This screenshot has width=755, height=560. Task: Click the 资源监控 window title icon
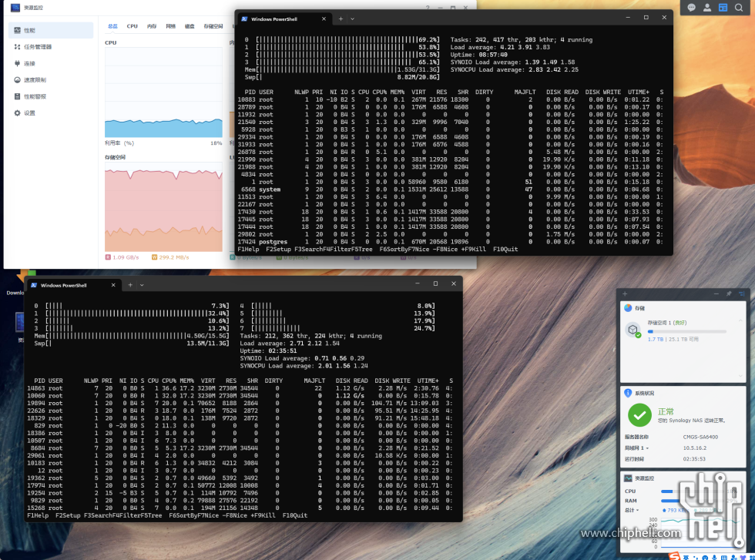[x=15, y=7]
